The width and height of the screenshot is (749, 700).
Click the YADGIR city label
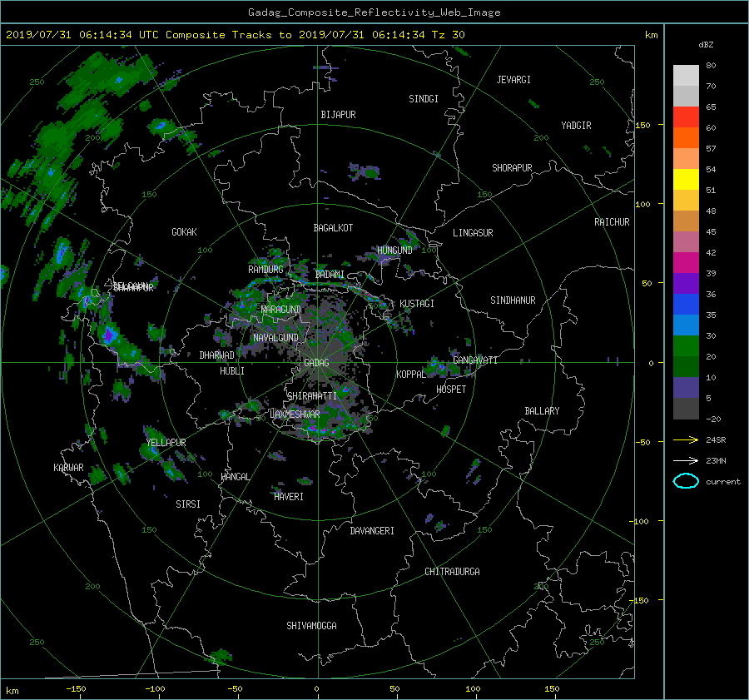pos(576,126)
